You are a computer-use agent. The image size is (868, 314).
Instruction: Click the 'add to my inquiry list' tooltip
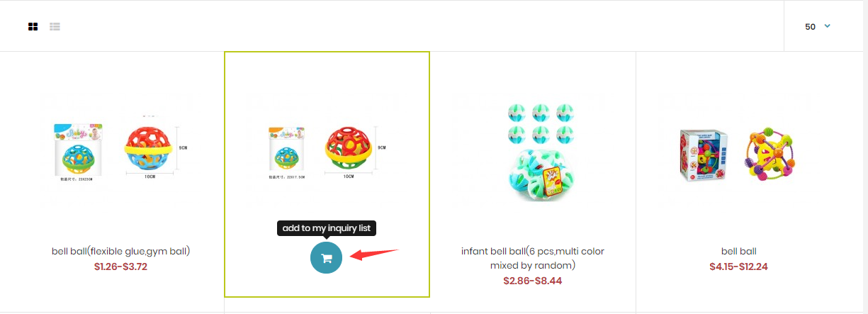[326, 228]
